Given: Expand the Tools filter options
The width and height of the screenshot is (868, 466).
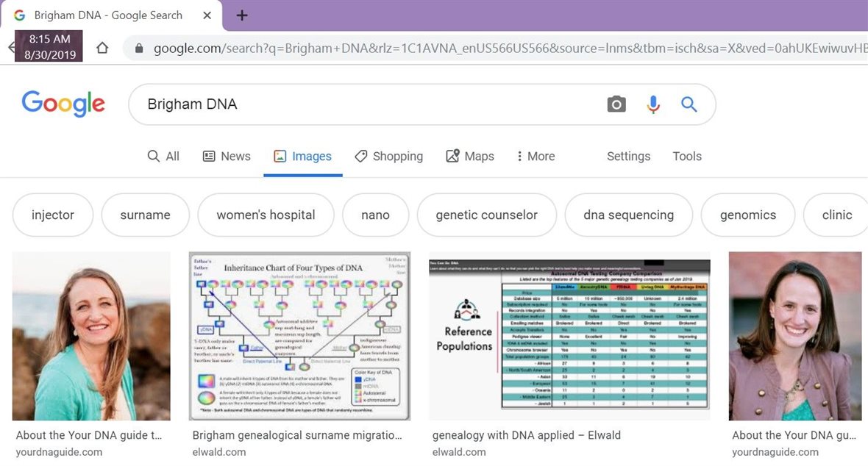Looking at the screenshot, I should (x=687, y=156).
